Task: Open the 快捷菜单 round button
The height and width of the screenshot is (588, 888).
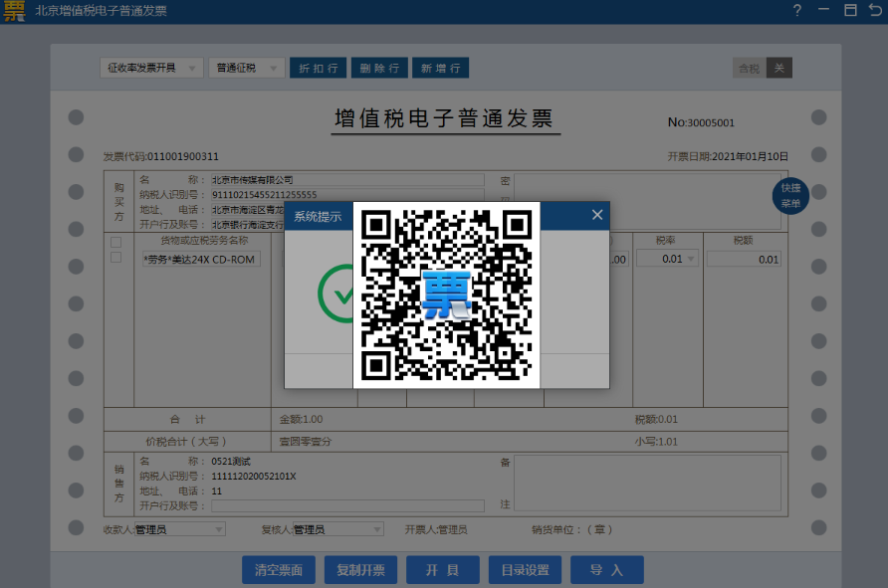Action: coord(790,195)
